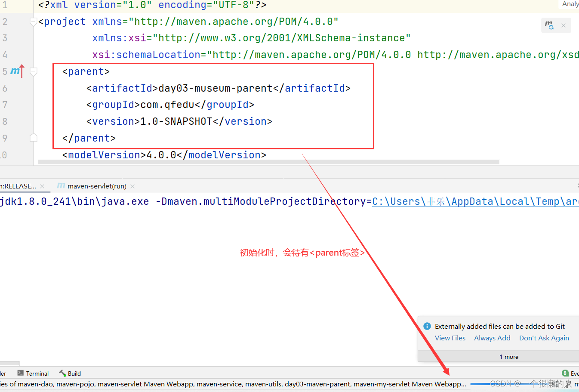Click the Analyzing indicator at top right
Screen dimensions: 579x392
(570, 4)
